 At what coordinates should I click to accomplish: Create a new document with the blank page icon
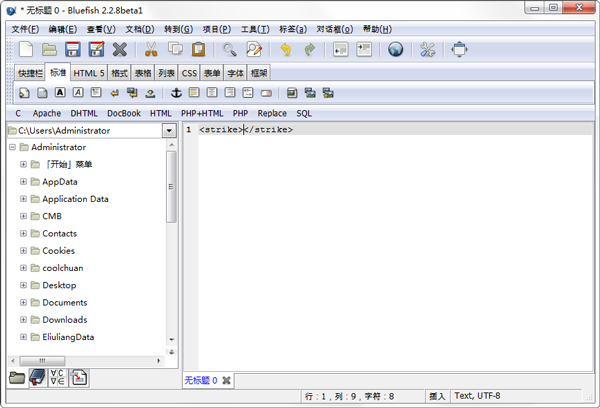26,49
